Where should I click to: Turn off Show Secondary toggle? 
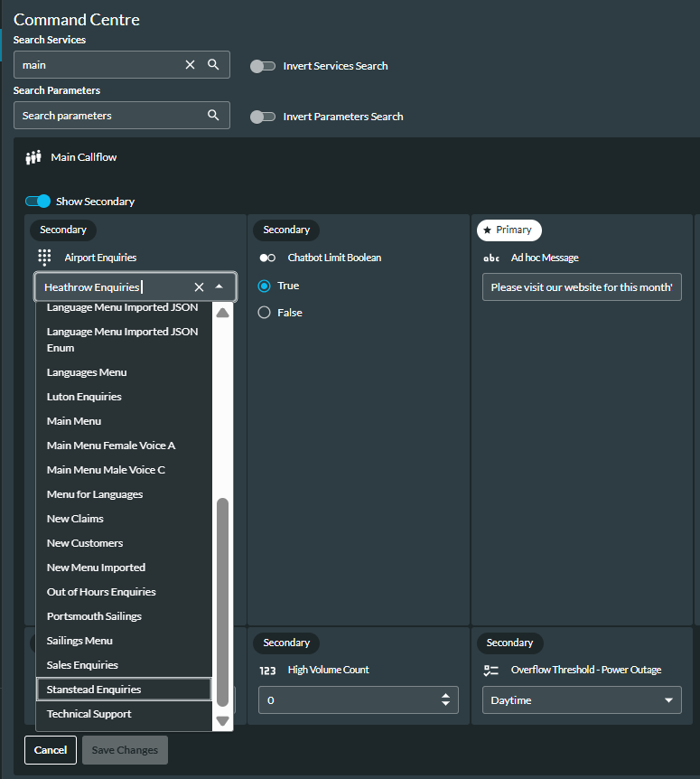point(38,202)
